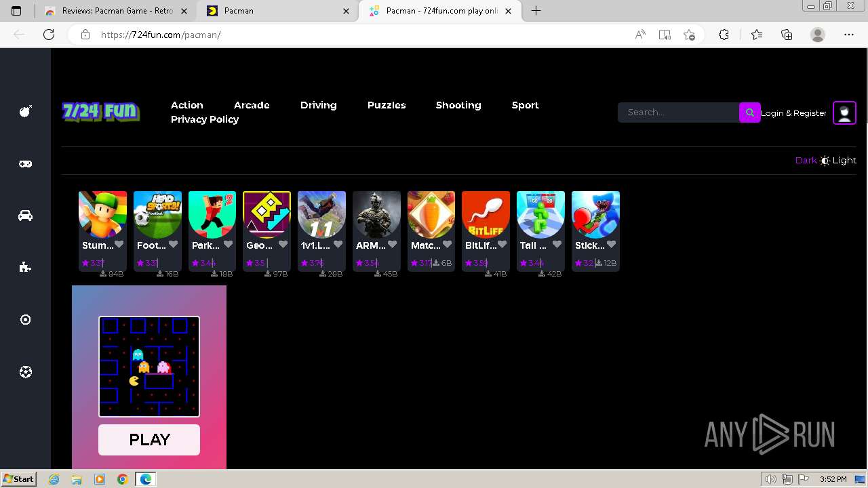Open the browser Collections icon

[x=787, y=35]
